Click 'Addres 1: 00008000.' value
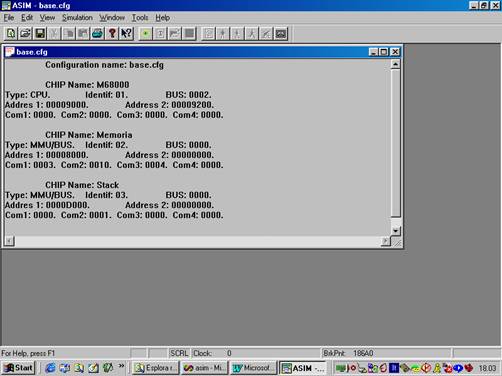 (47, 155)
